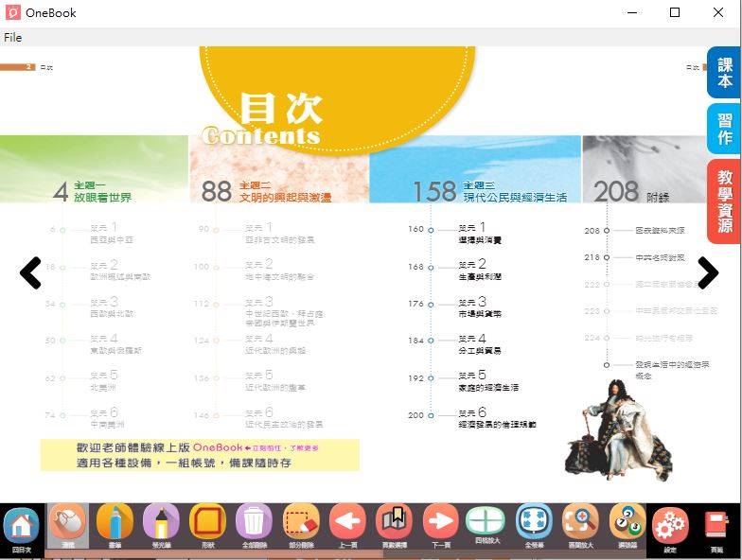
Task: Open 主題二 單元 3 on page 112
Action: click(x=259, y=312)
